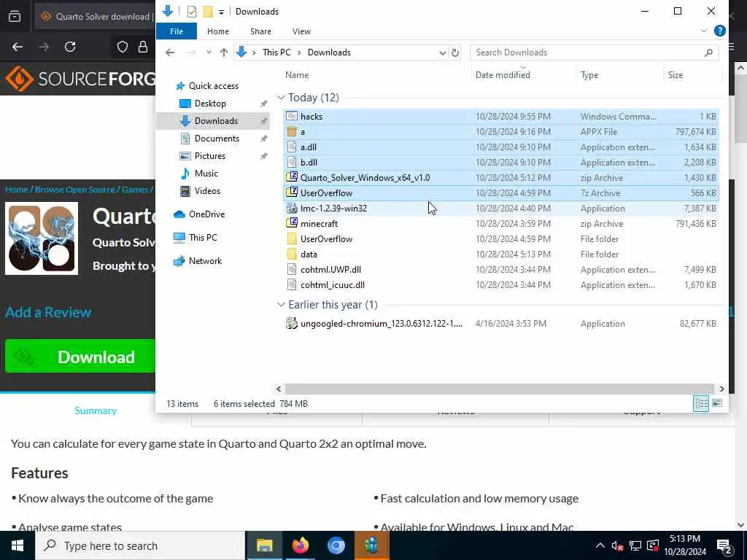Click the volume muted tray icon
The height and width of the screenshot is (560, 747).
point(617,545)
